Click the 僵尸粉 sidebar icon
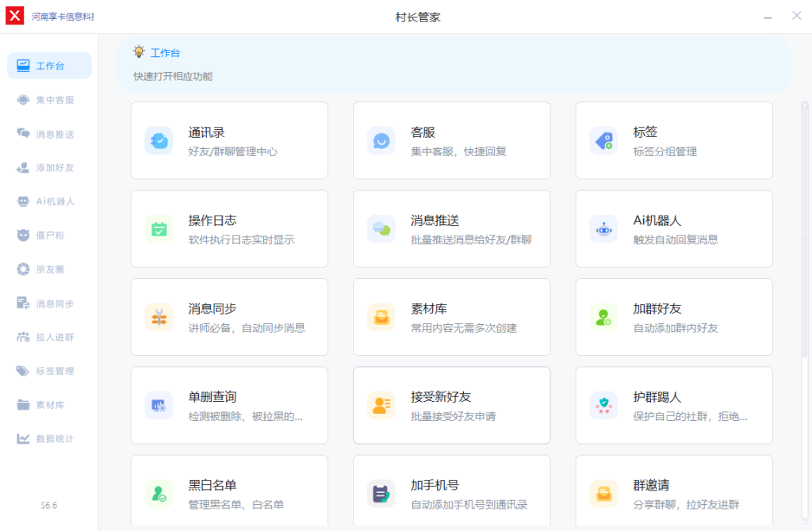Image resolution: width=812 pixels, height=531 pixels. click(23, 235)
